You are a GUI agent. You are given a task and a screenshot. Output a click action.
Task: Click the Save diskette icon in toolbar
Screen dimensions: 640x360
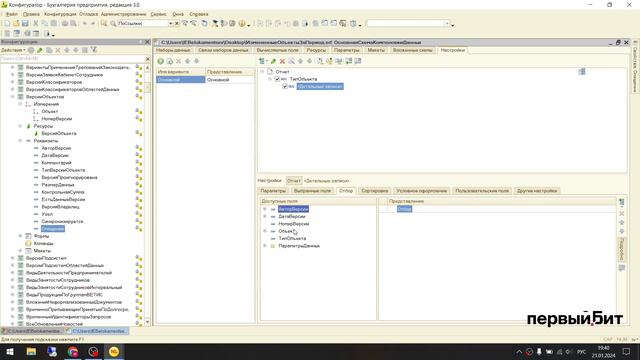[x=25, y=24]
